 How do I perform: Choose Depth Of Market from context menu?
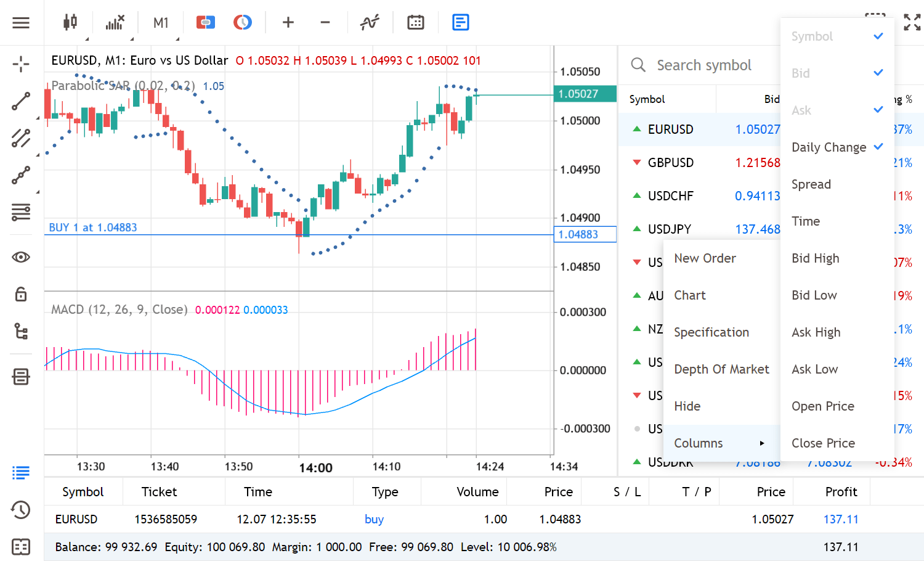(x=721, y=369)
